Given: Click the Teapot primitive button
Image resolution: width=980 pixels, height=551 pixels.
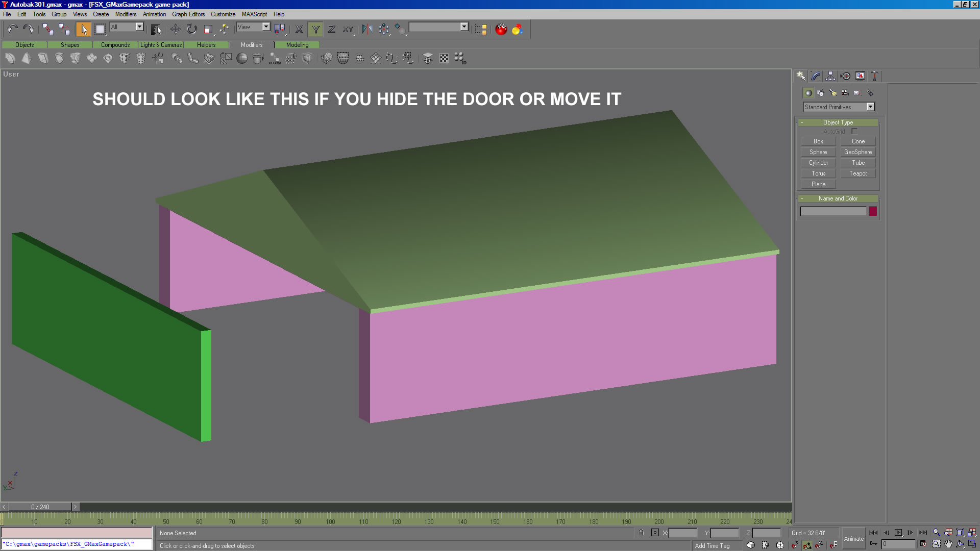Looking at the screenshot, I should pos(857,173).
